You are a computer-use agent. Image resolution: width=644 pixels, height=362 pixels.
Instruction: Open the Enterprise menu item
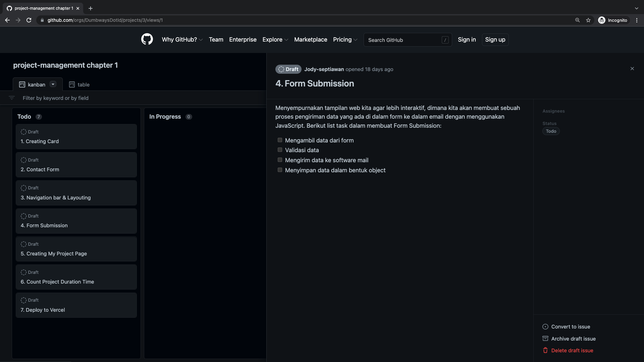(x=243, y=40)
